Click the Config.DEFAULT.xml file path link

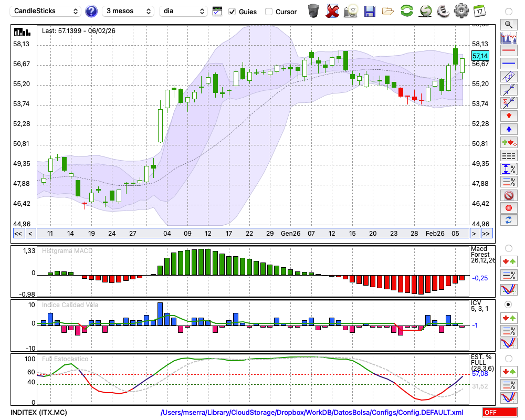312,413
